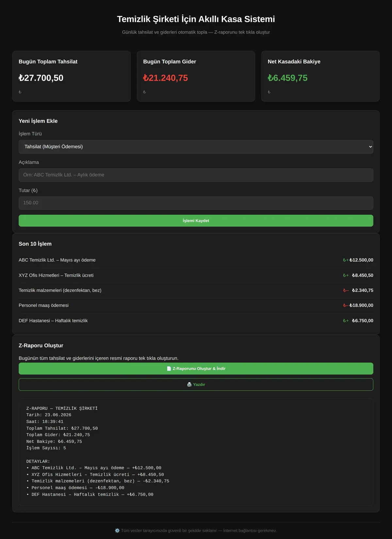Open the İşlem Türü dropdown
Viewport: 392px width, 539px height.
click(196, 147)
